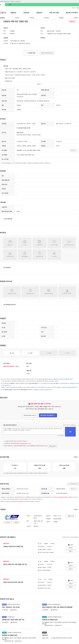Open the [경기도 양평] VIP 사택 미화원 posting
The width and height of the screenshot is (79, 644).
pos(15,564)
